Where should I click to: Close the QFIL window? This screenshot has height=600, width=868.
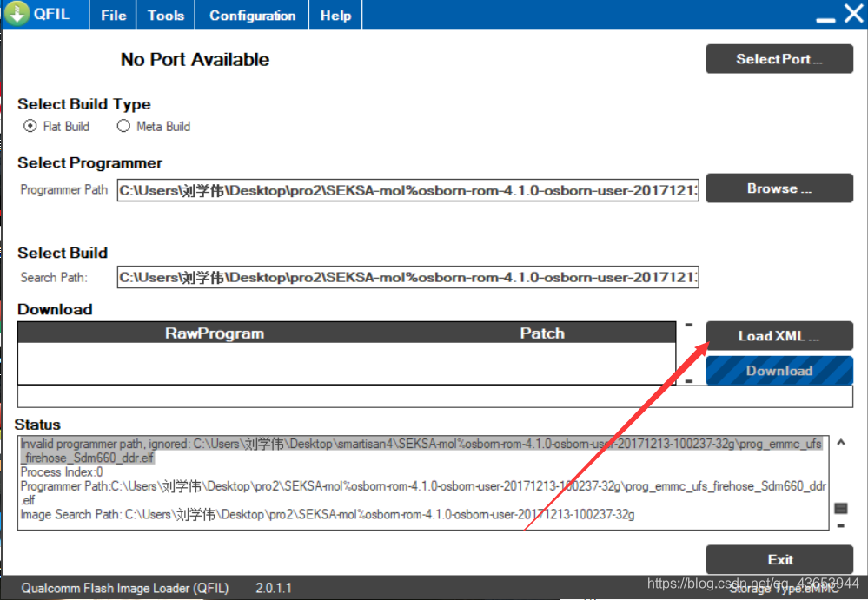pos(854,13)
